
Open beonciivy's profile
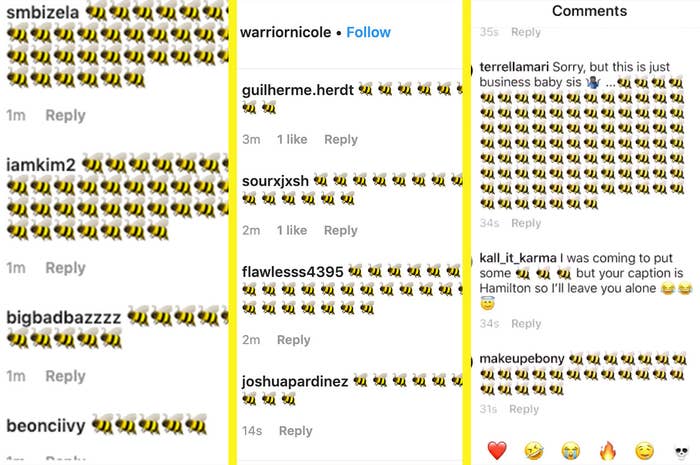pyautogui.click(x=46, y=426)
